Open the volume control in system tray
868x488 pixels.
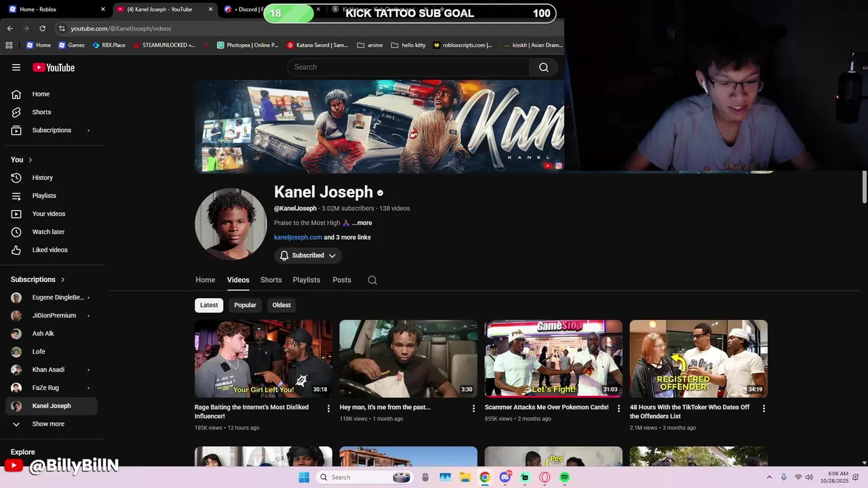[809, 477]
